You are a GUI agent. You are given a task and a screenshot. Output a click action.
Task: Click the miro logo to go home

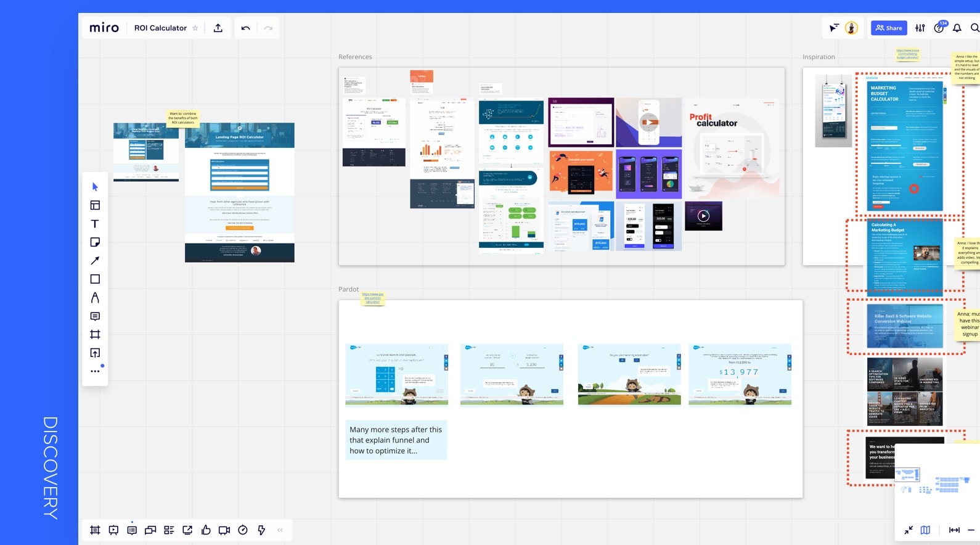104,28
